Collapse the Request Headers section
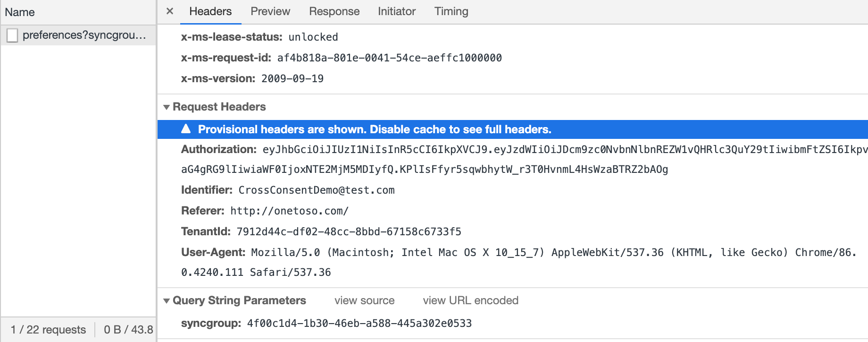This screenshot has height=342, width=868. pos(167,107)
